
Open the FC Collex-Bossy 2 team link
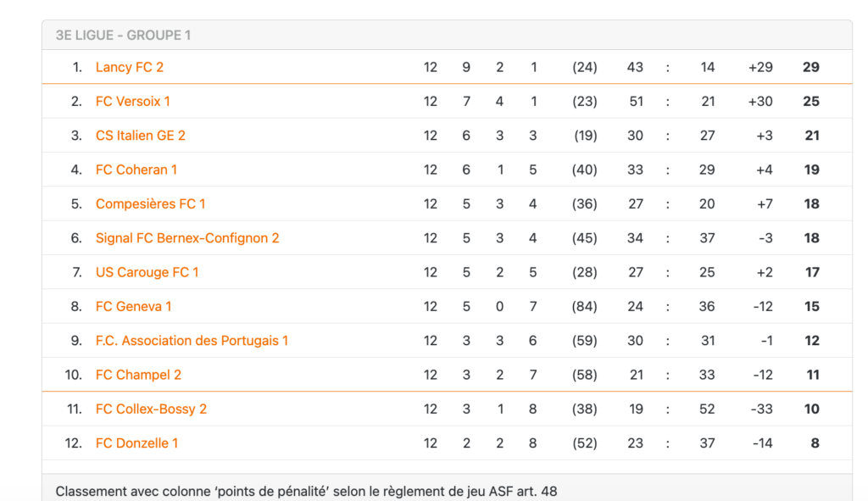point(151,409)
